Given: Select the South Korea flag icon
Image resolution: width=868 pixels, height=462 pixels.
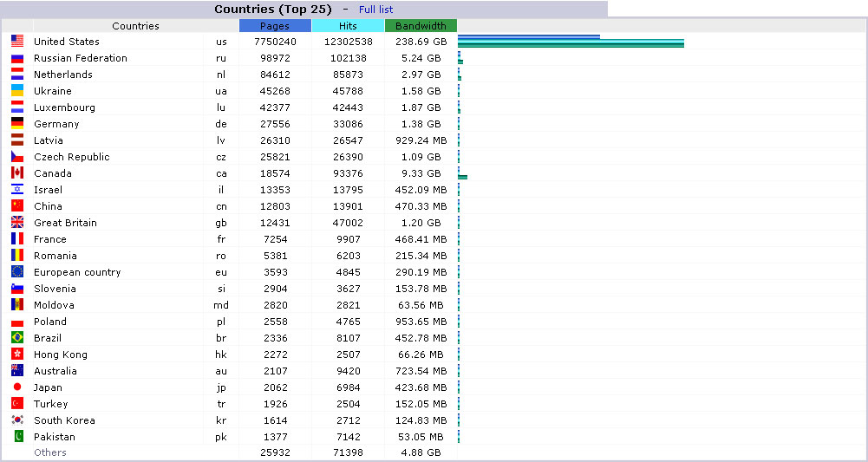Looking at the screenshot, I should [x=17, y=420].
